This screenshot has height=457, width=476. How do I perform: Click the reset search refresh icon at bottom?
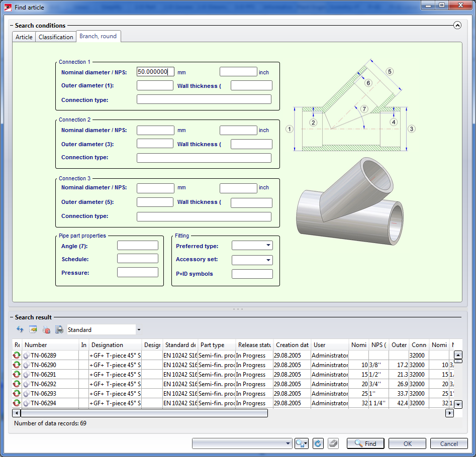click(x=317, y=443)
